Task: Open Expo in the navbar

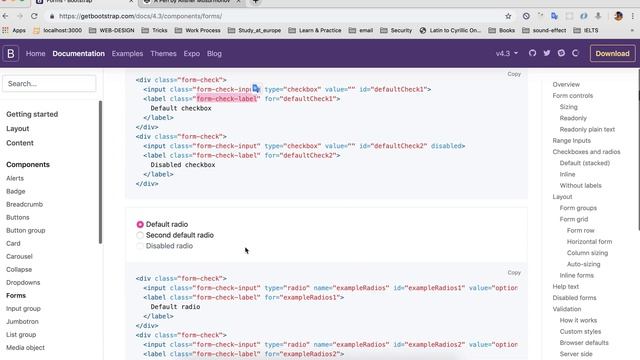Action: coord(191,53)
